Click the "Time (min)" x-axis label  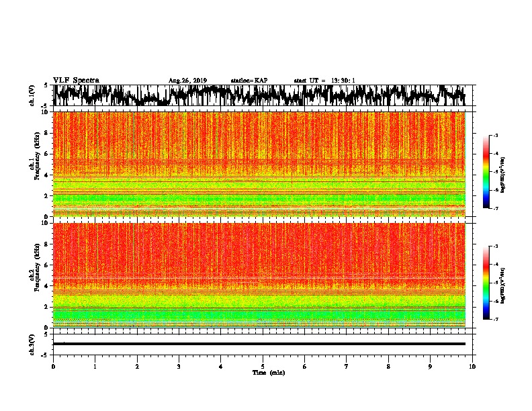(269, 373)
